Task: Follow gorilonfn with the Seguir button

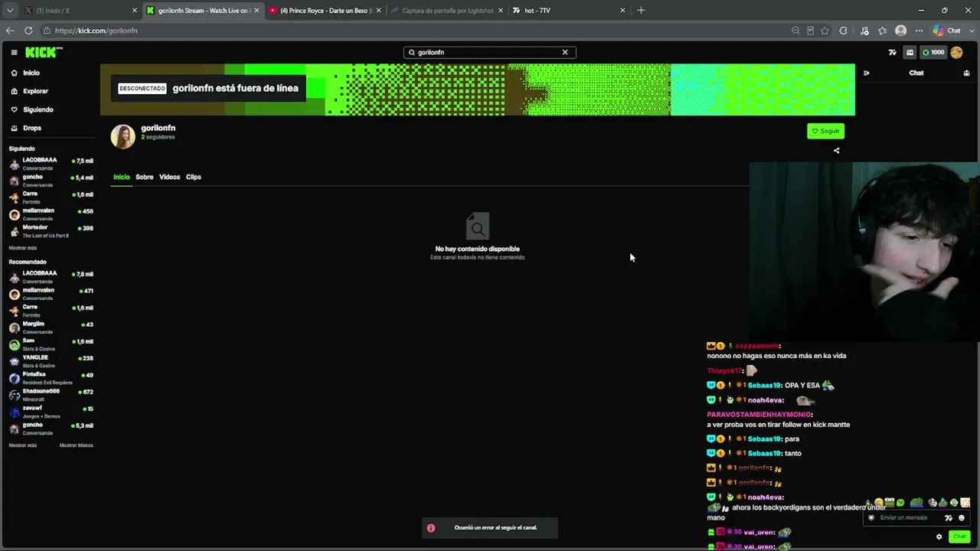Action: [x=825, y=131]
